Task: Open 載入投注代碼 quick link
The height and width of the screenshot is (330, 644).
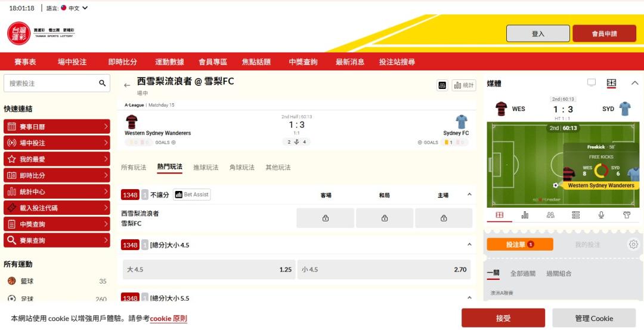Action: tap(57, 208)
